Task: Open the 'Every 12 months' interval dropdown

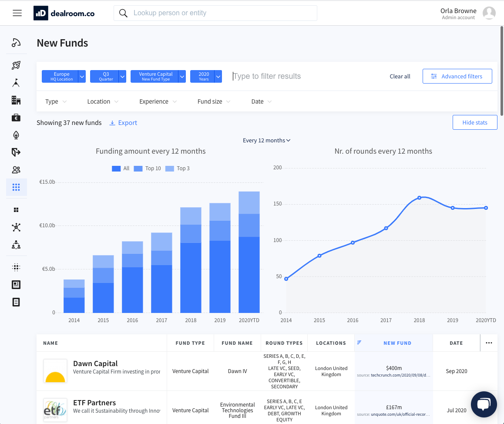Action: [266, 140]
